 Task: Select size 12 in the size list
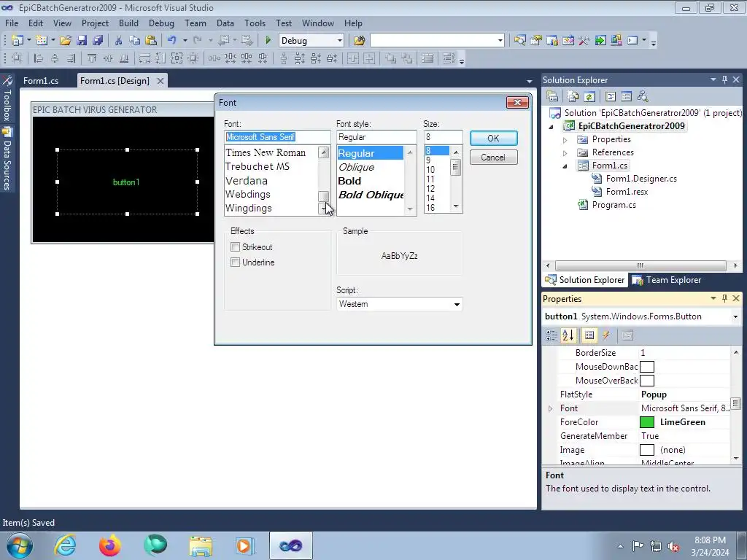[x=430, y=189]
